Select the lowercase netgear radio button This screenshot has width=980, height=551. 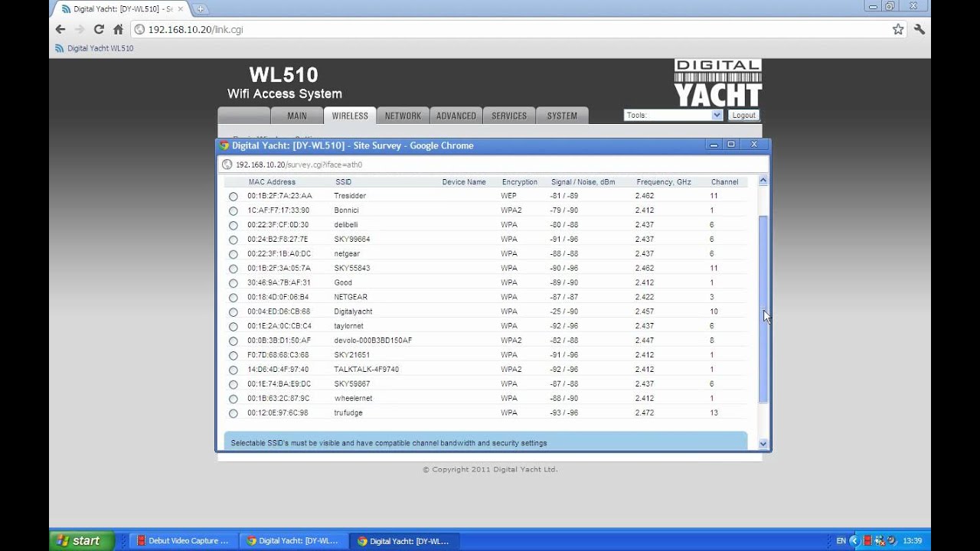234,255
